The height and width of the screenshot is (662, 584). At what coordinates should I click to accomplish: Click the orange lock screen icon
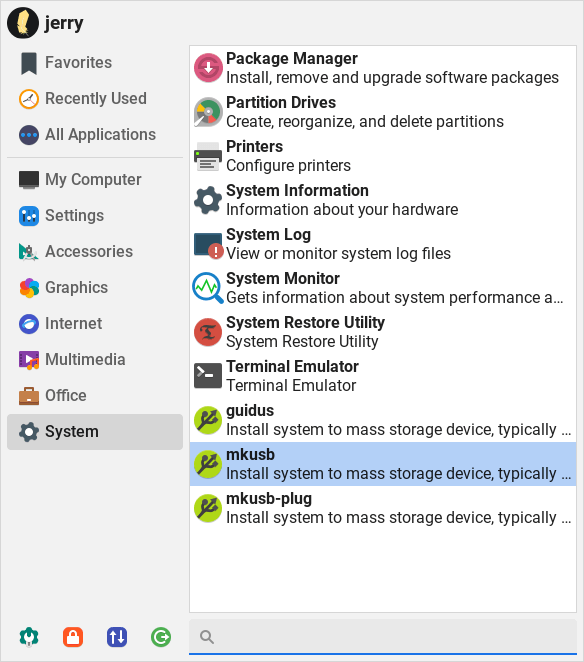[x=73, y=637]
